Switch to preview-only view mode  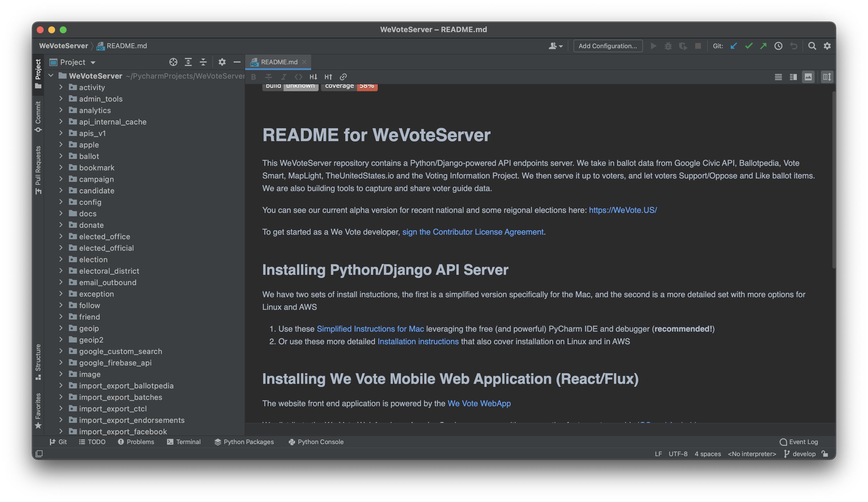coord(808,77)
